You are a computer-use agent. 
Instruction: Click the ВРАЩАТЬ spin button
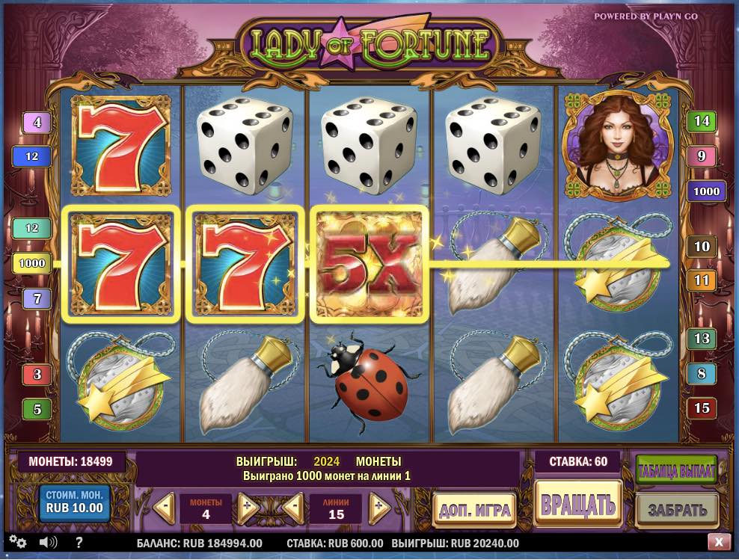(x=578, y=505)
